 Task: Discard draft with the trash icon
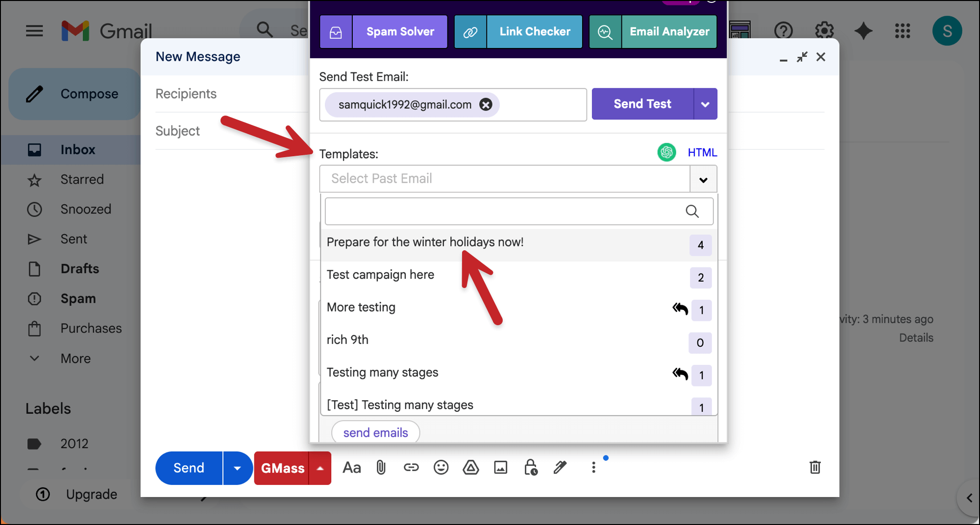[x=815, y=467]
